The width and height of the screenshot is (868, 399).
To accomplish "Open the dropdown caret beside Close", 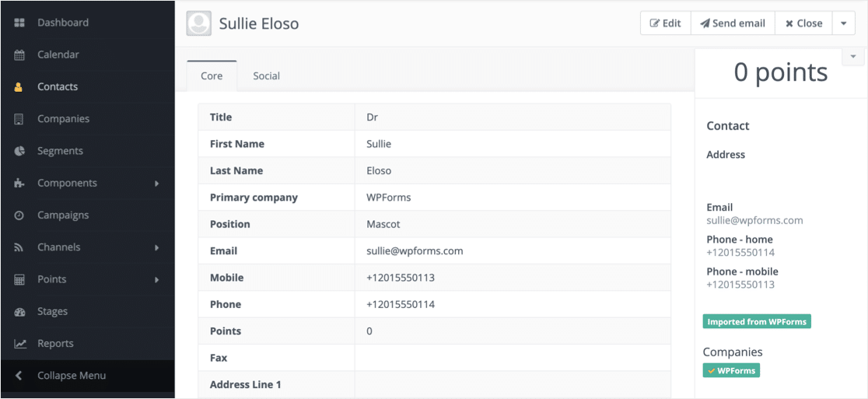I will point(844,23).
